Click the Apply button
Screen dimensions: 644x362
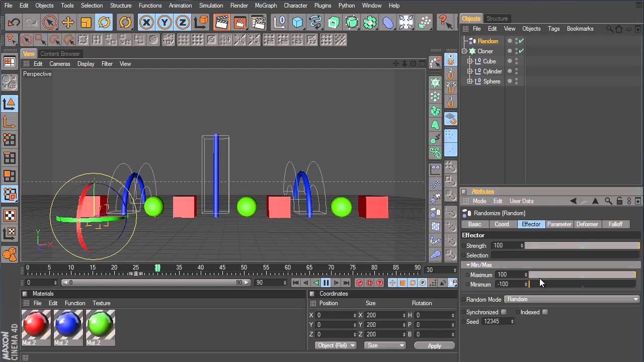434,345
